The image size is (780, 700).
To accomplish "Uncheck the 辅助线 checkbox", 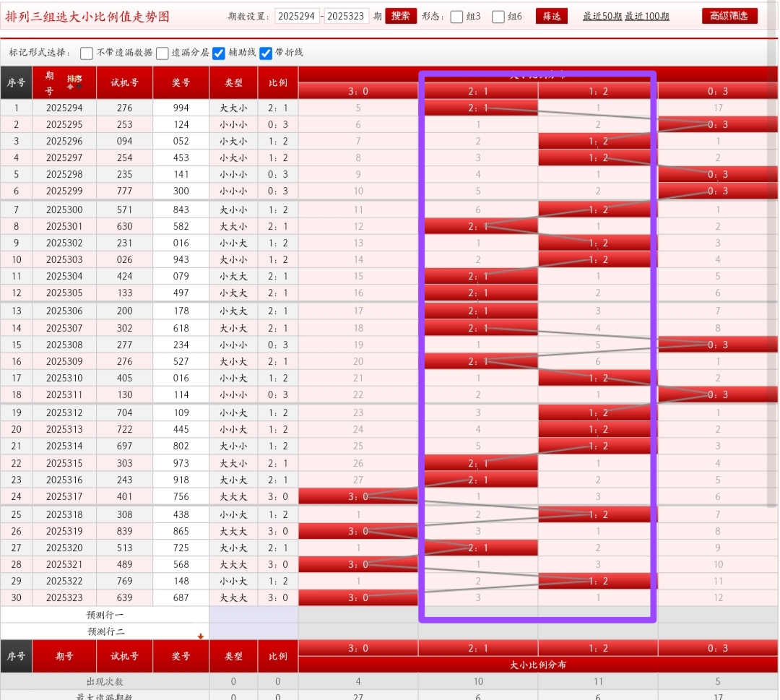I will 219,53.
